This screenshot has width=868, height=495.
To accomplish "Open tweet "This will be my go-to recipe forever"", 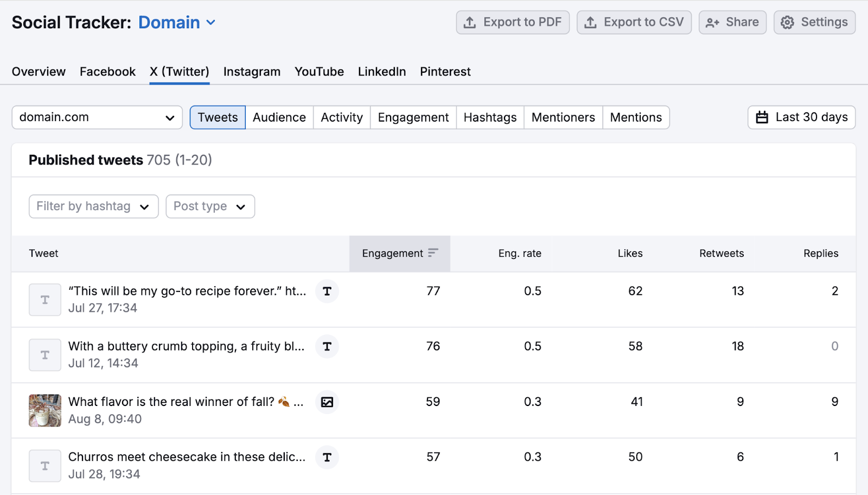I will tap(187, 291).
